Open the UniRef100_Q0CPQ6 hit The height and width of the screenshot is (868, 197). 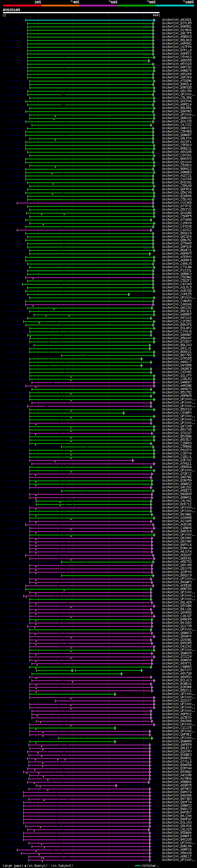tap(176, 101)
